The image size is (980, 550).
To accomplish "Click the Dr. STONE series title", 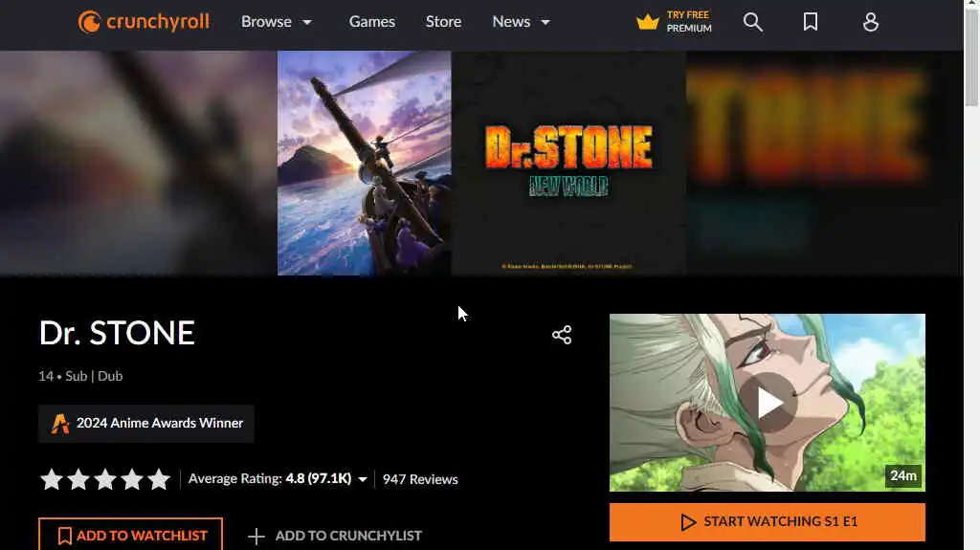I will [x=117, y=333].
